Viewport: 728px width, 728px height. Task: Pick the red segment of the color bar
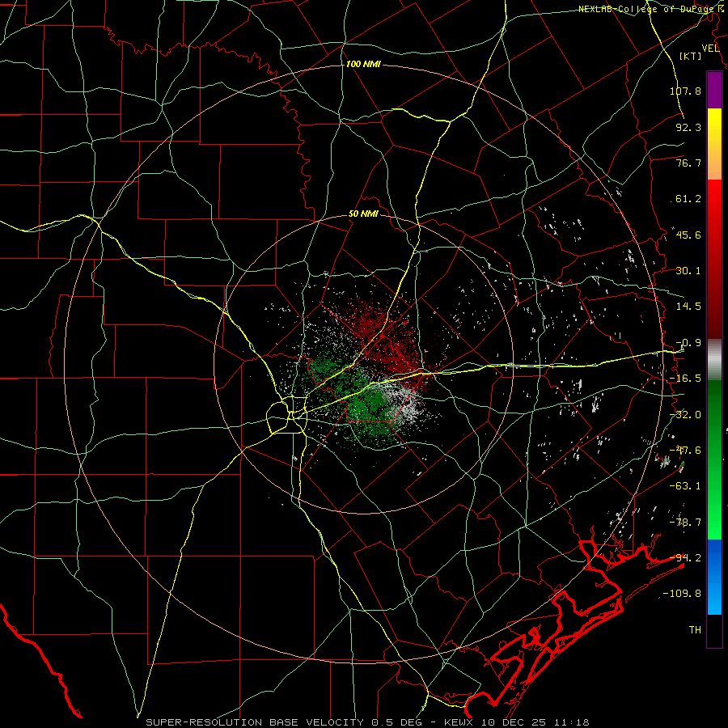click(x=714, y=259)
